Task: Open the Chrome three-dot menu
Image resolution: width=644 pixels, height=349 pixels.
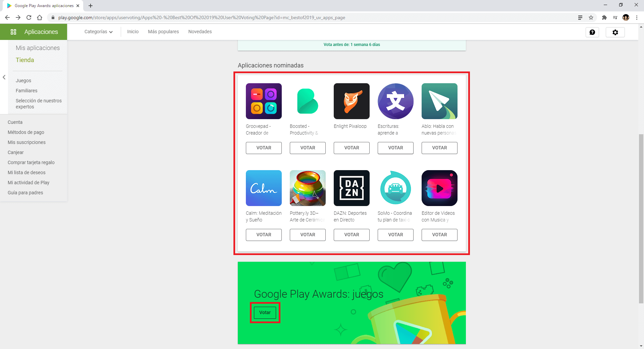Action: coord(637,17)
